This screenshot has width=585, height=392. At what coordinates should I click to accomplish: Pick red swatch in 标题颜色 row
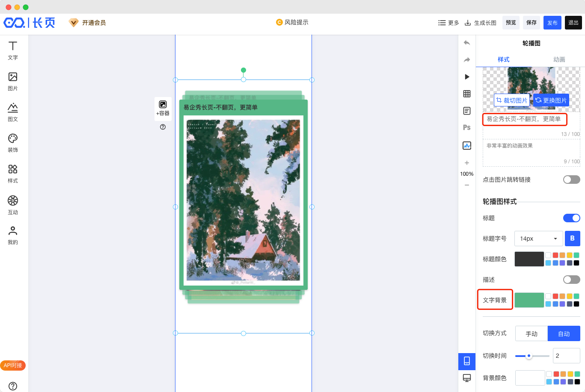click(555, 255)
